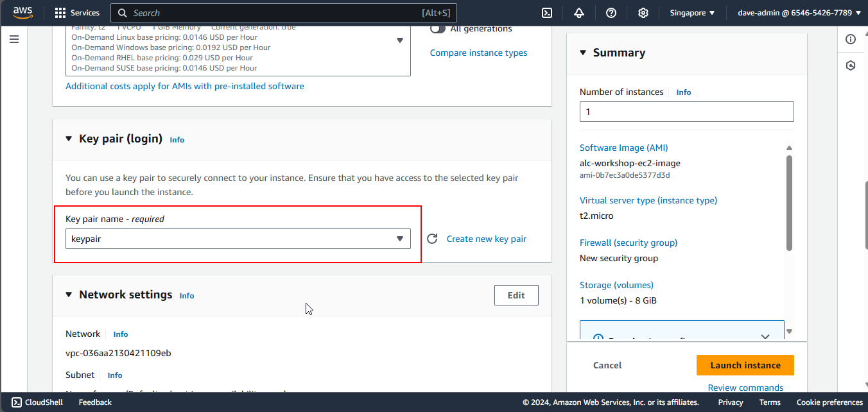This screenshot has height=412, width=868.
Task: Collapse the Summary panel
Action: coord(583,53)
